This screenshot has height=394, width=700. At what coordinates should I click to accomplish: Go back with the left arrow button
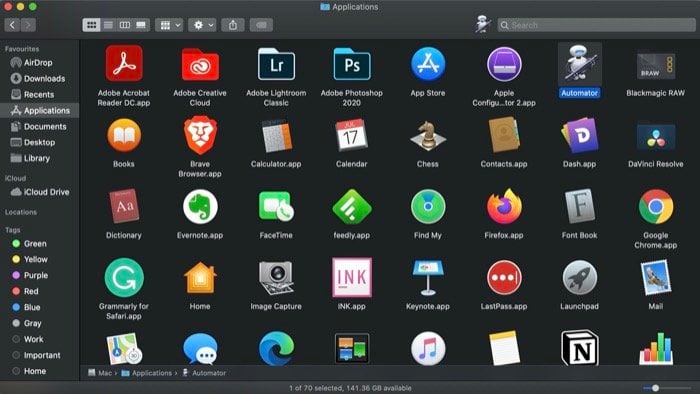click(x=12, y=25)
